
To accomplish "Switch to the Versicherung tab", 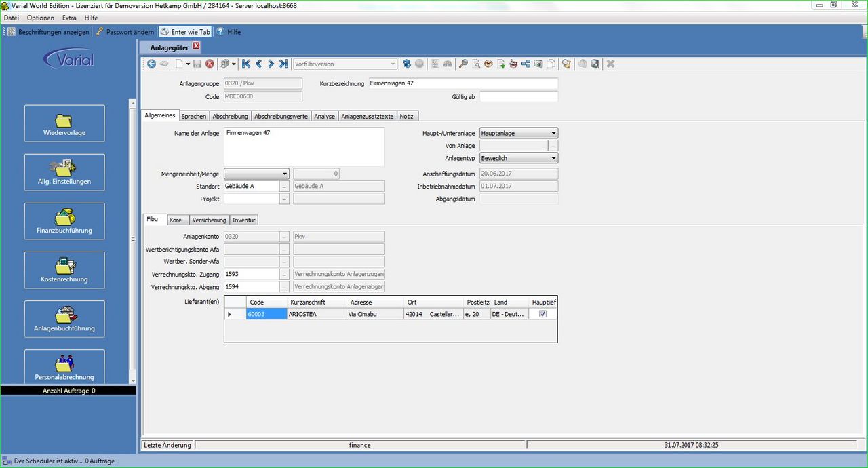I will pos(209,220).
